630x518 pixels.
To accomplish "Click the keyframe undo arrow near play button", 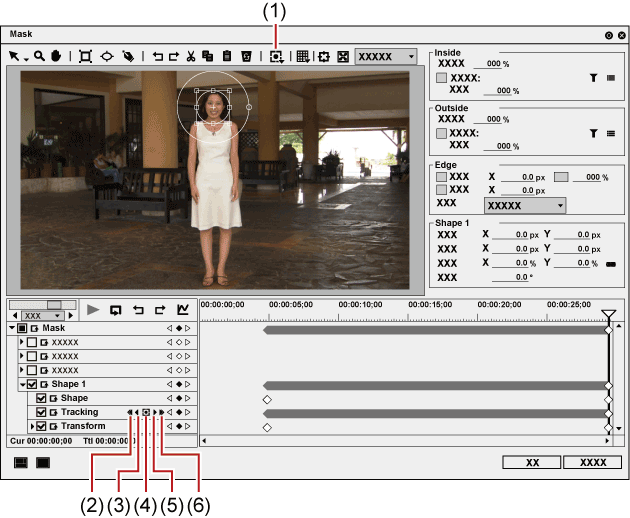I will click(138, 310).
